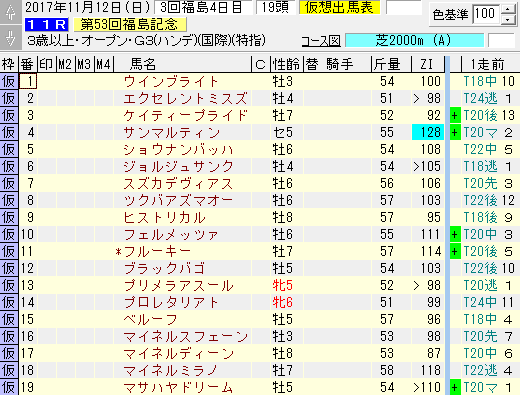520x395 pixels.
Task: Select horse name ショウナンバッハ
Action: pyautogui.click(x=178, y=150)
